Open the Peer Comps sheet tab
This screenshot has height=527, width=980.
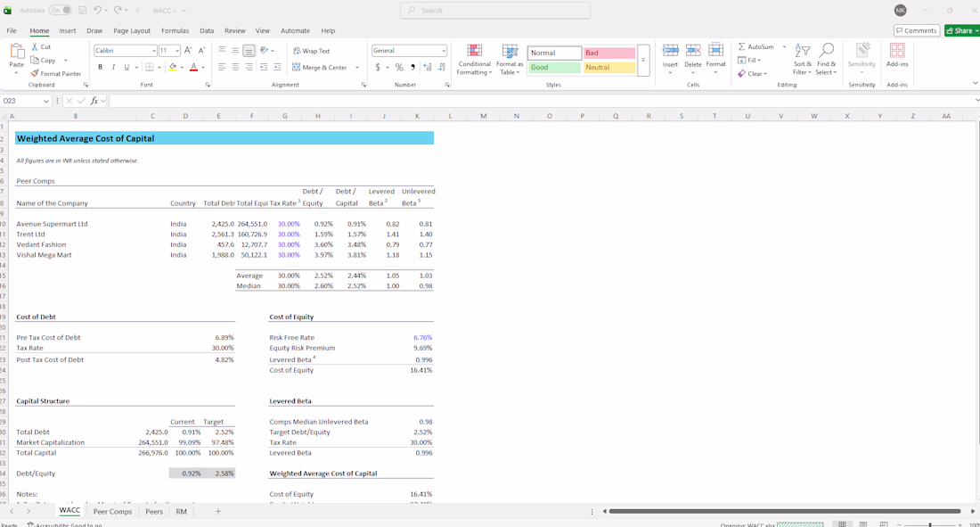click(x=112, y=511)
